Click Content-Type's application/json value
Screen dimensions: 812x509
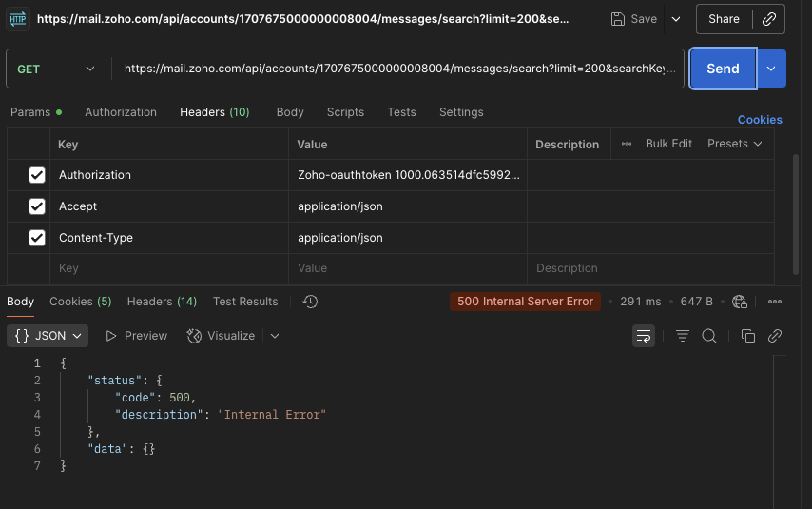tap(340, 238)
